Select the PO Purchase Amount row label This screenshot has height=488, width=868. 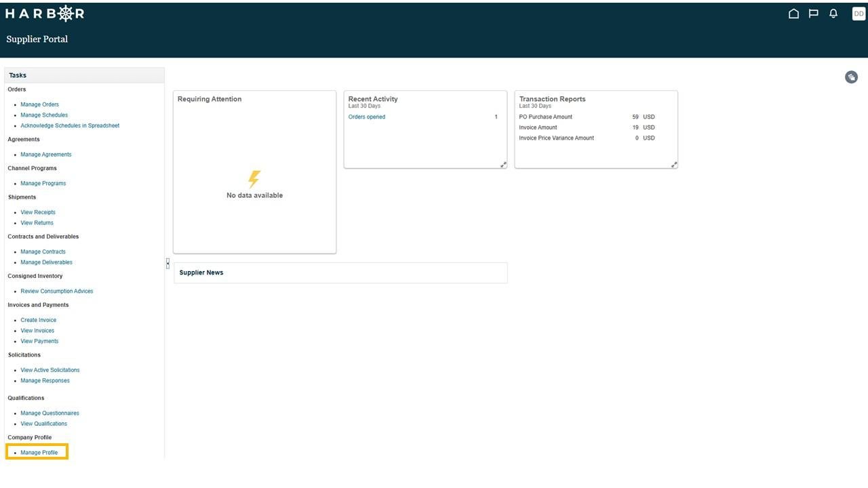546,117
